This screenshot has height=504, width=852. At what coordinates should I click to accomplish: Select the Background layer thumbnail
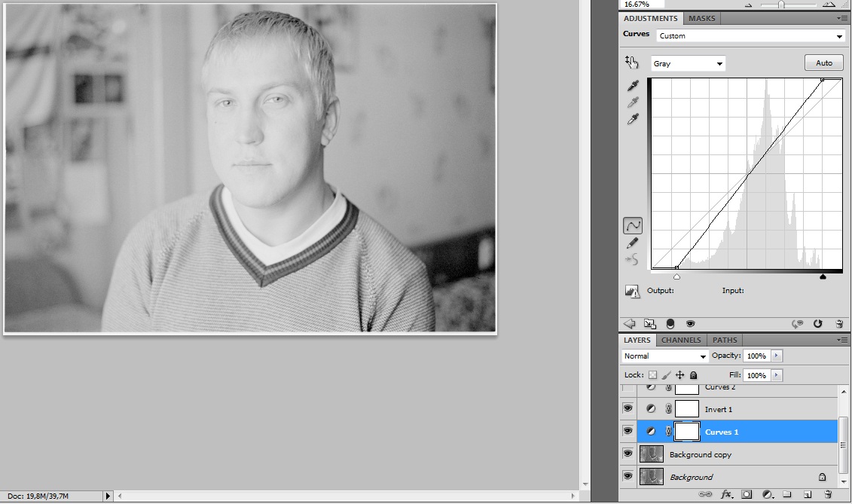651,477
